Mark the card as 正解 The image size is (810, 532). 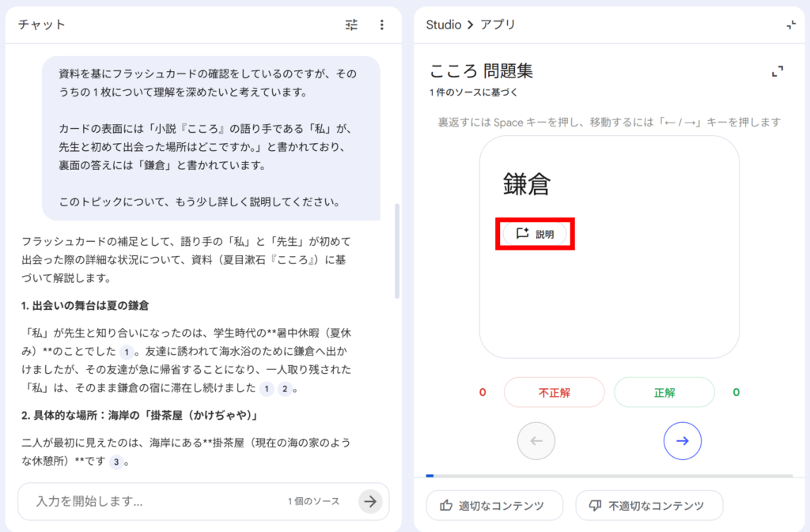point(664,392)
